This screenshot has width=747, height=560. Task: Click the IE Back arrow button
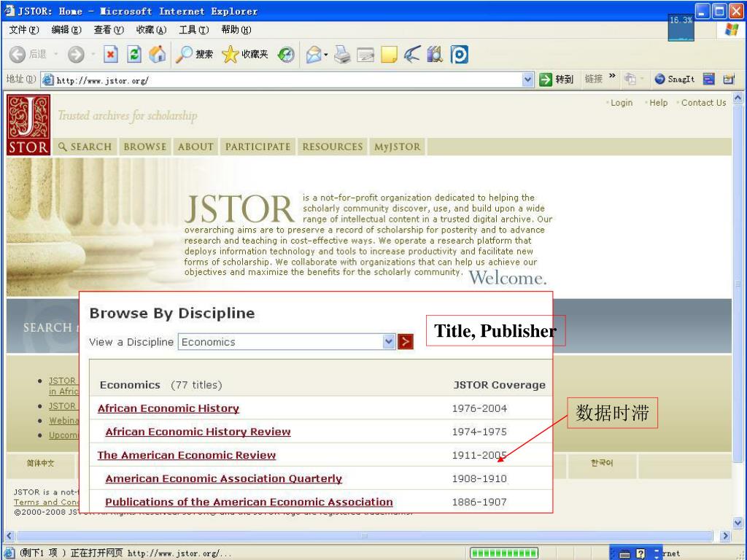18,54
